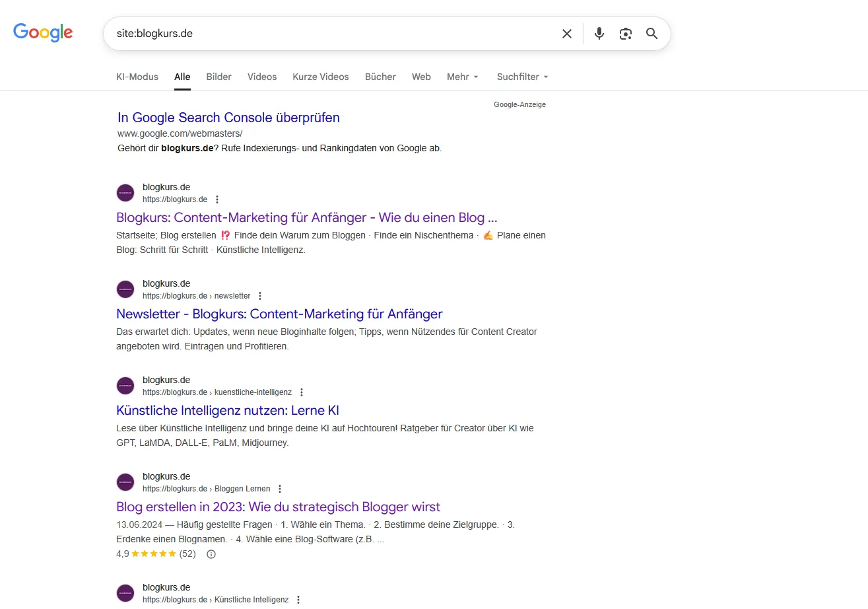Open the Suchfilter dropdown
Screen dimensions: 868x609
click(521, 77)
